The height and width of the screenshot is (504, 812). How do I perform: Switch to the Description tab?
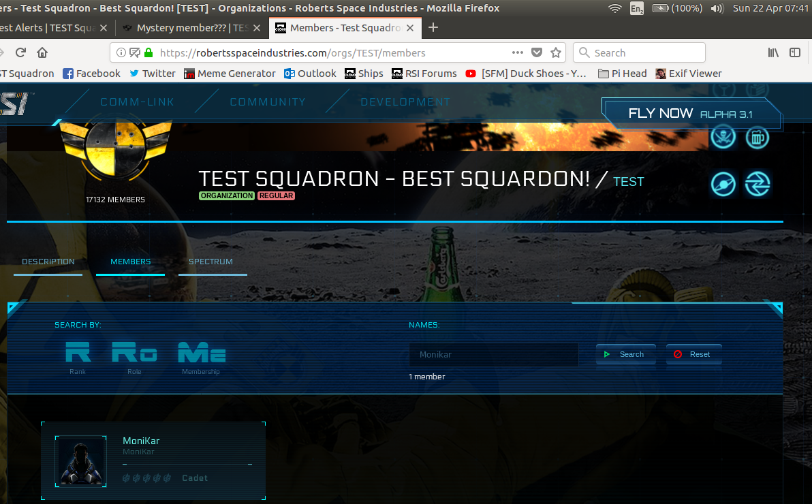48,262
